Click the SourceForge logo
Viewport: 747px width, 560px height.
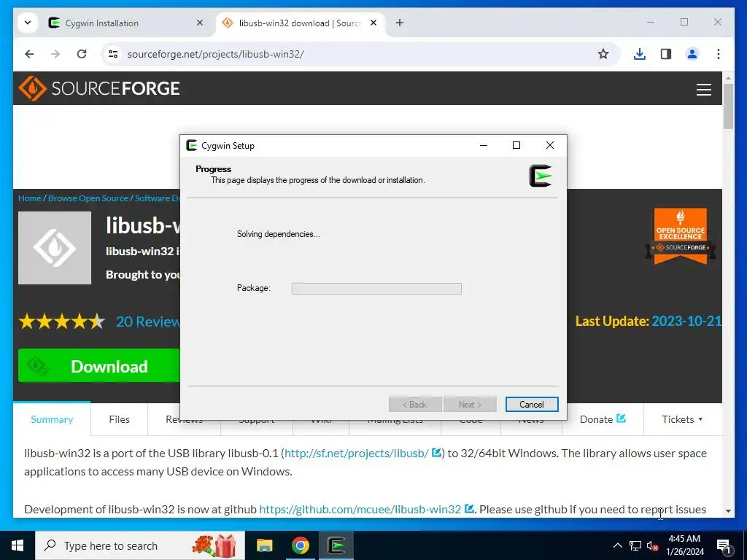pos(99,88)
